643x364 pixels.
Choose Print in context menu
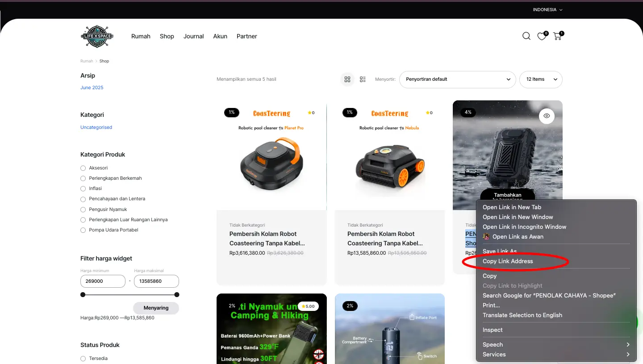click(556, 305)
